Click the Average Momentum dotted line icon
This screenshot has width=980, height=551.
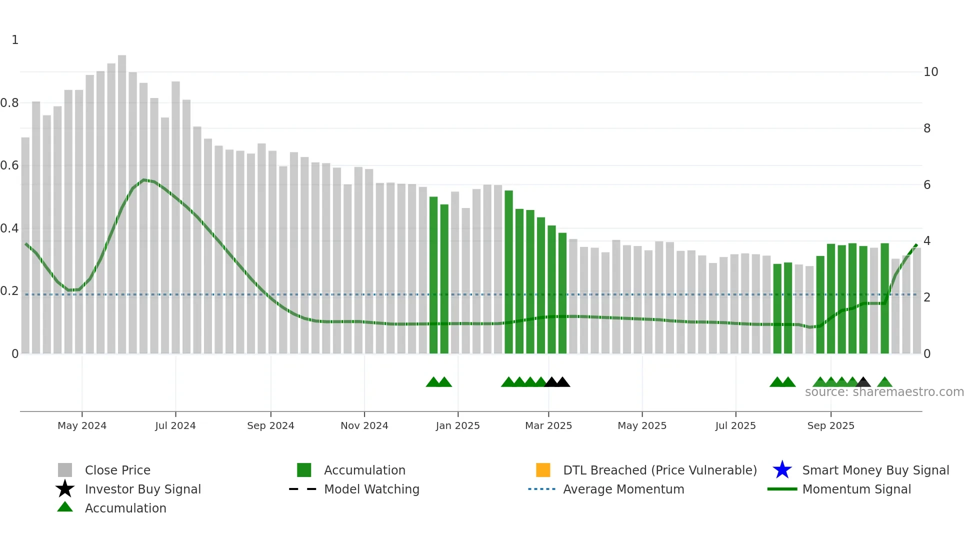pos(542,489)
